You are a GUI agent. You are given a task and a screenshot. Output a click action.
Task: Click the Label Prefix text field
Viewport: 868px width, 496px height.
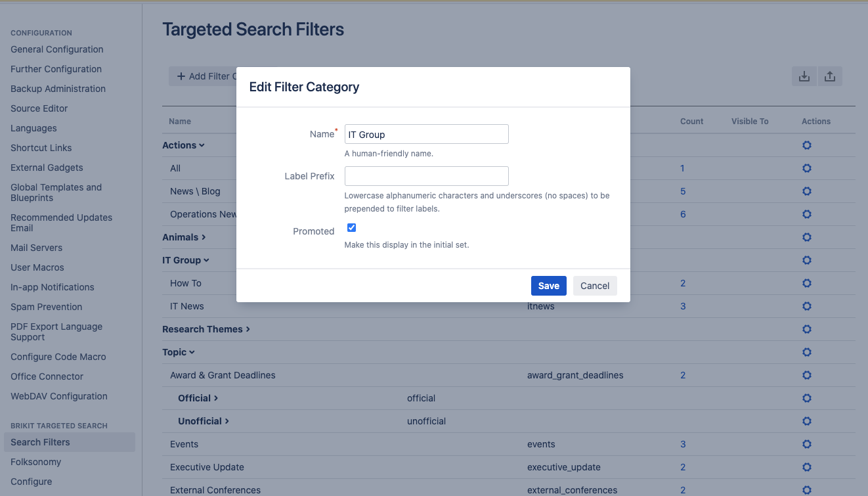coord(427,176)
